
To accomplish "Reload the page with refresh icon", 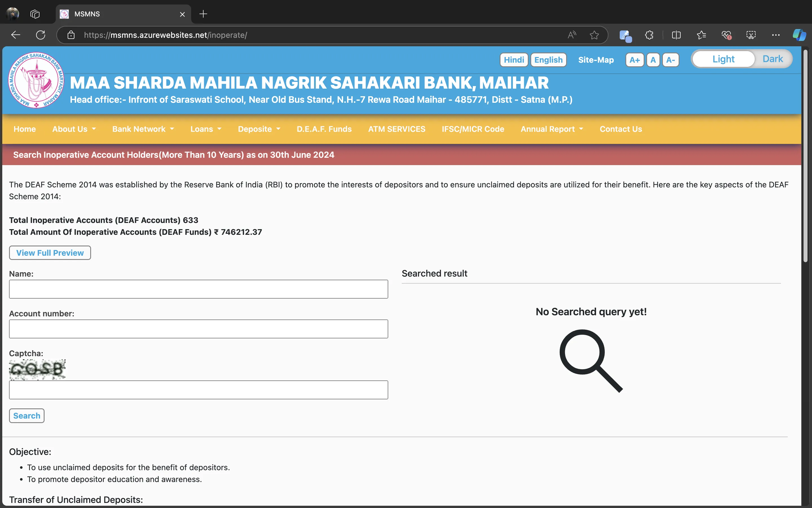I will (41, 35).
